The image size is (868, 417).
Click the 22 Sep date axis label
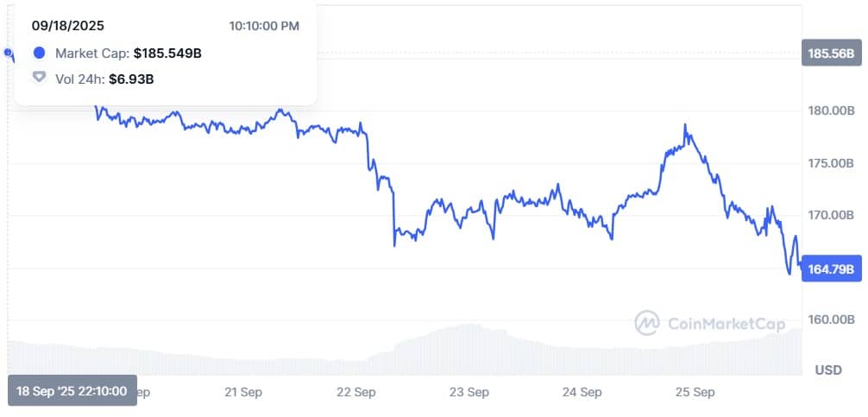pos(356,392)
